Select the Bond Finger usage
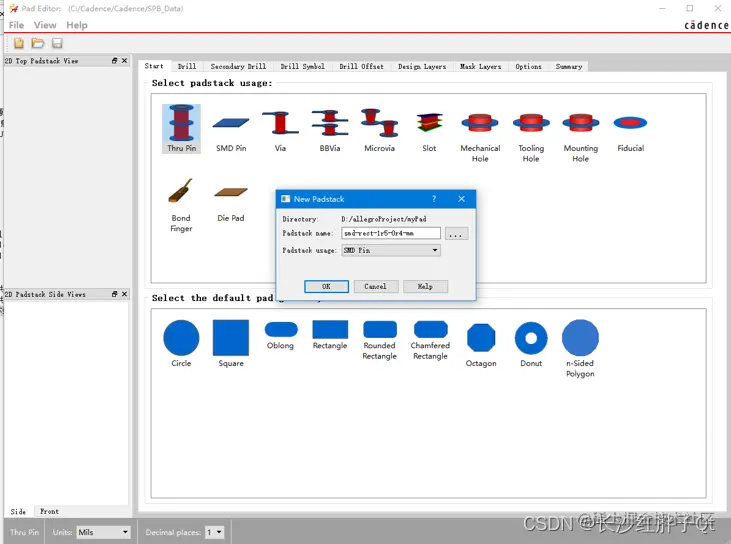Viewport: 731px width, 544px height. click(x=181, y=205)
